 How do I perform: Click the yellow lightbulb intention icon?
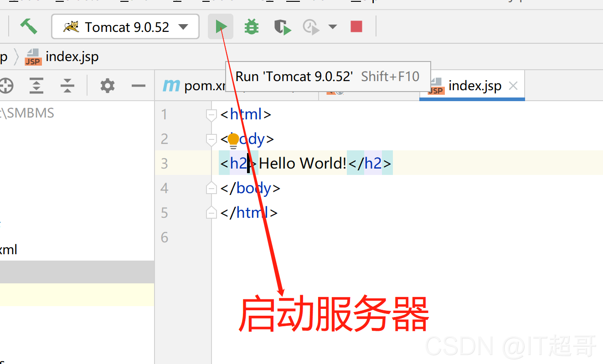point(233,140)
